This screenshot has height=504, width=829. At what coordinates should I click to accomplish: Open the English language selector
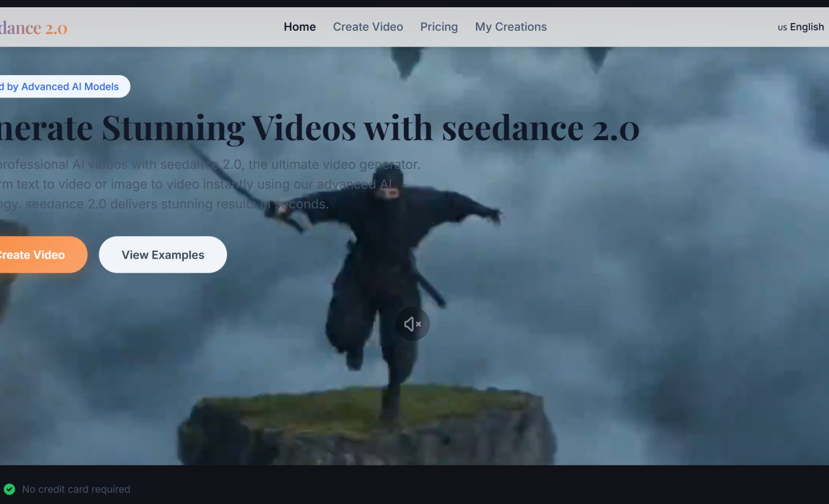[x=800, y=27]
